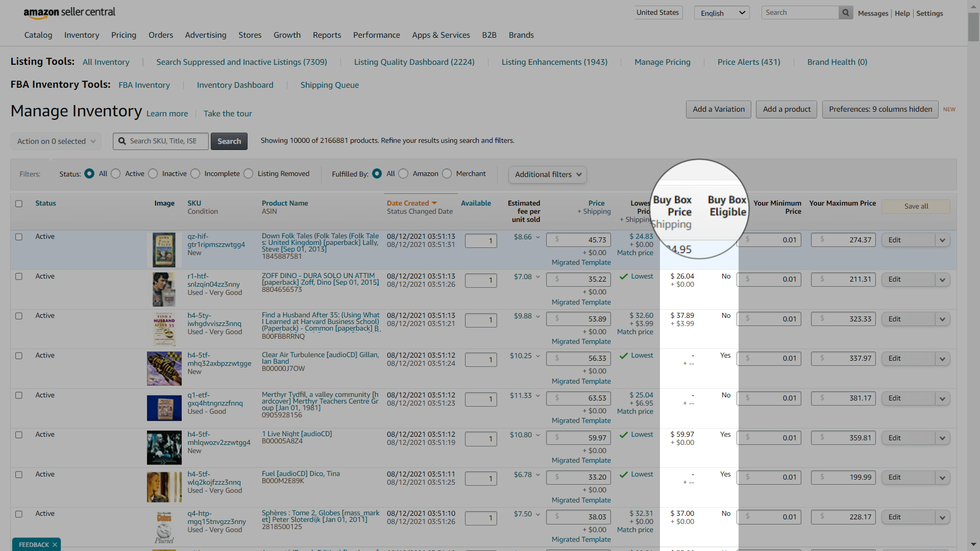This screenshot has height=551, width=980.
Task: Expand Edit dropdown arrow for first product row
Action: 942,240
